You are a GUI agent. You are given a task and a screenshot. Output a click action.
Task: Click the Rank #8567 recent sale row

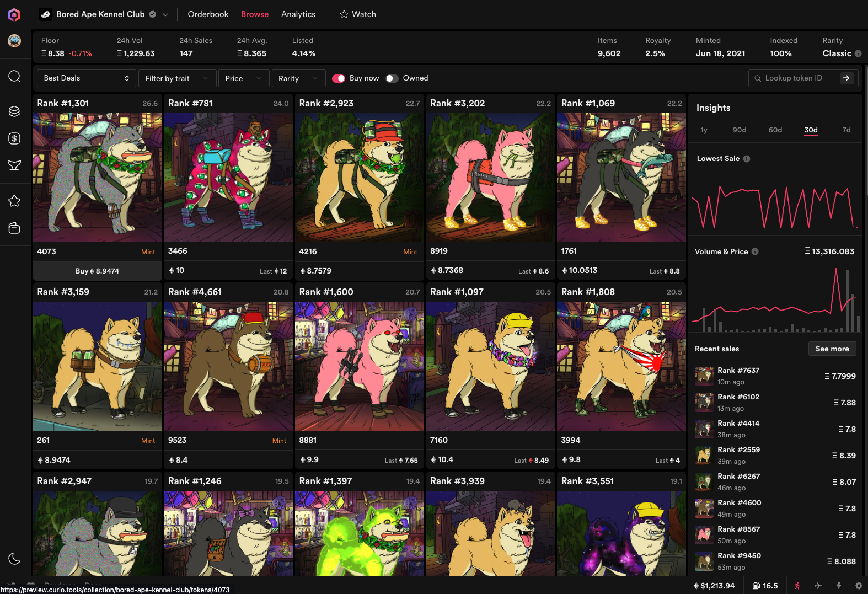[775, 535]
